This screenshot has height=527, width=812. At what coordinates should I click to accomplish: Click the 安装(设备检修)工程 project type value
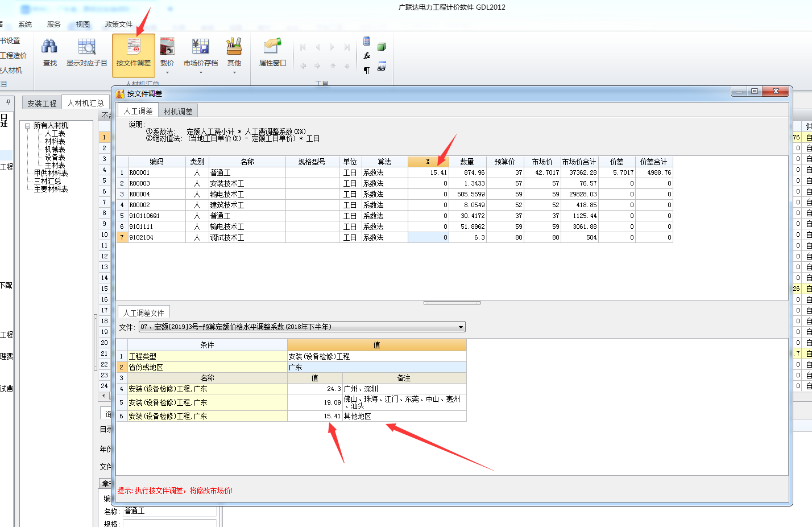[377, 356]
